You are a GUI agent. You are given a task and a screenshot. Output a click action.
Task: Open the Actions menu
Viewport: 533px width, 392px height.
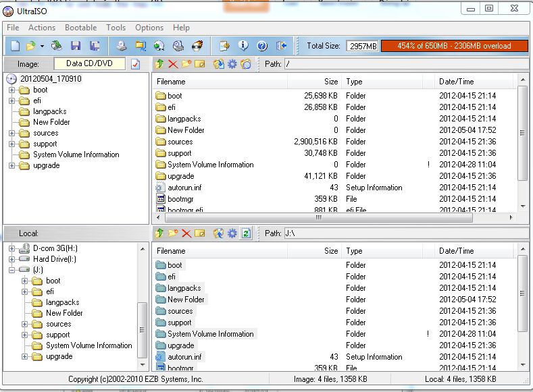point(42,28)
